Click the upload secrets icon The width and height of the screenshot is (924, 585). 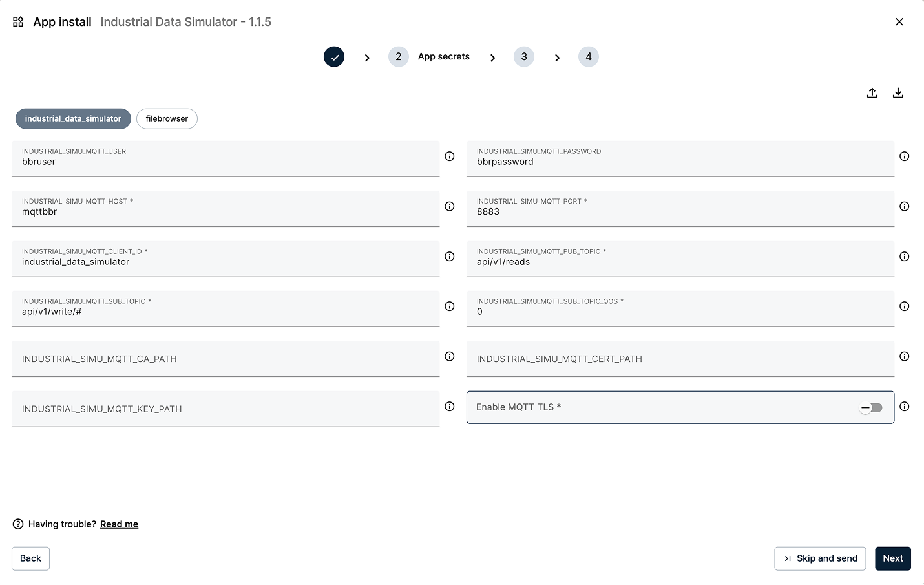872,93
